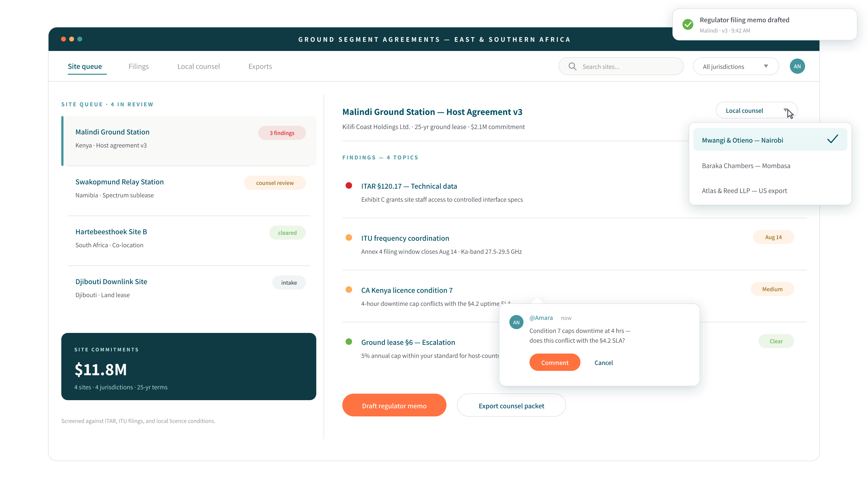
Task: Click the red status dot beside ITAR §120.17
Action: (x=349, y=185)
